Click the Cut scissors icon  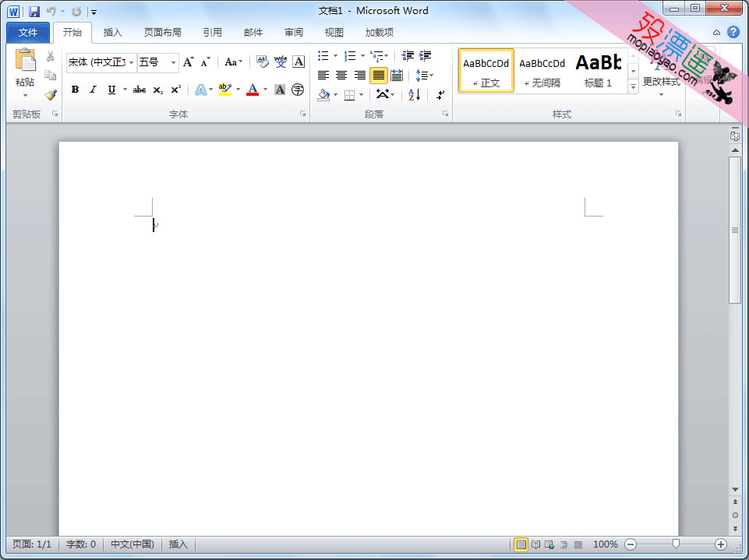pos(50,56)
